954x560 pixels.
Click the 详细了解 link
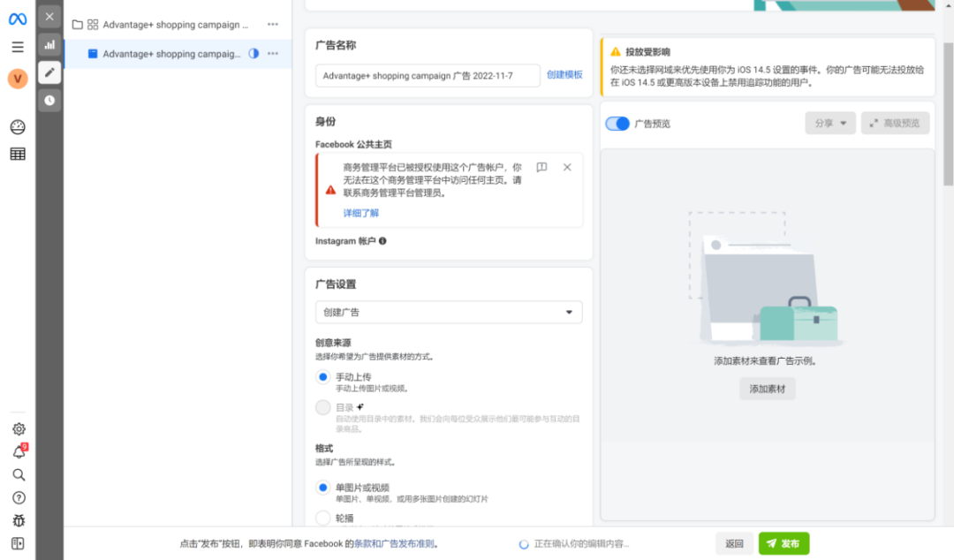(x=360, y=213)
